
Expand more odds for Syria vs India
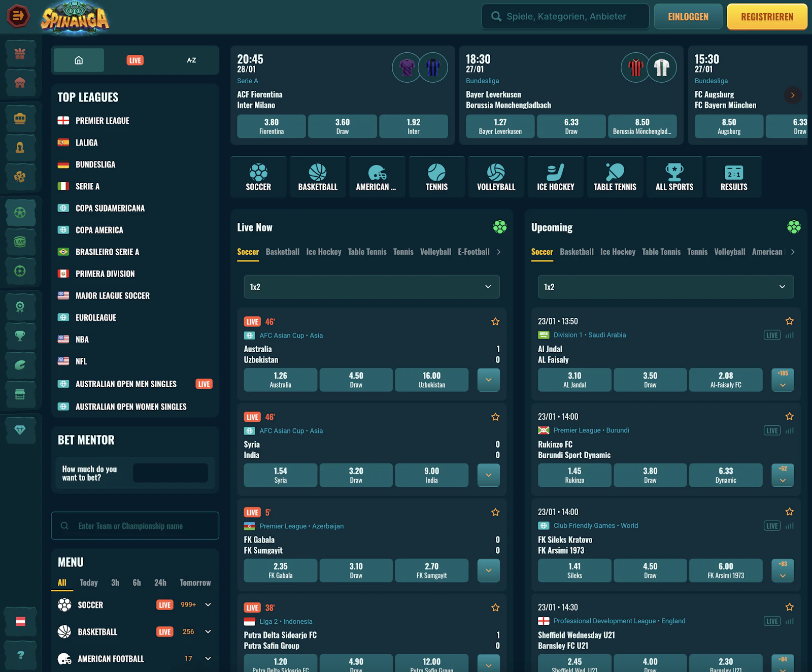[x=488, y=475]
